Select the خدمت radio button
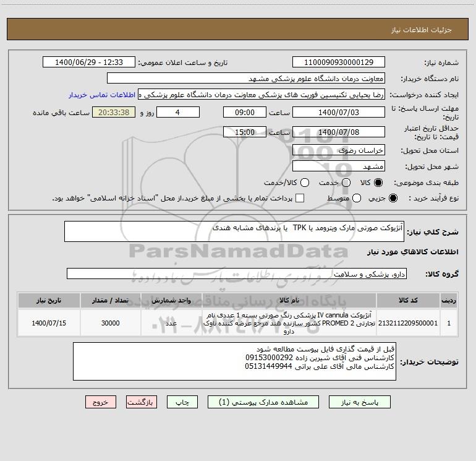476x461 pixels. [x=346, y=183]
